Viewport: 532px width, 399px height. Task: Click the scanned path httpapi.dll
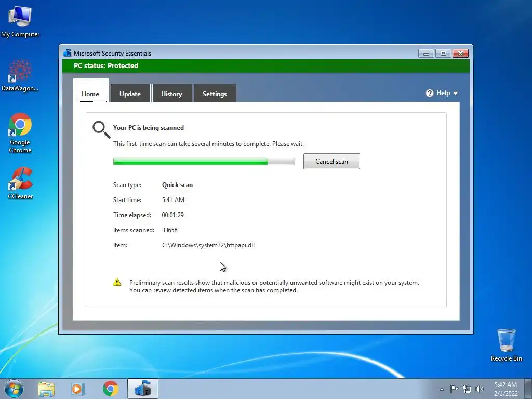click(x=208, y=245)
